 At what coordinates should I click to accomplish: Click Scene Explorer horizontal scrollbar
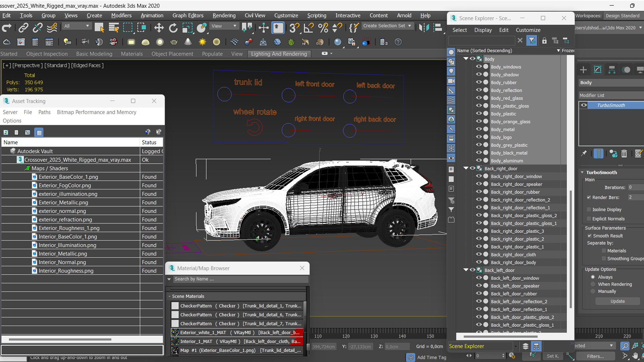[500, 336]
